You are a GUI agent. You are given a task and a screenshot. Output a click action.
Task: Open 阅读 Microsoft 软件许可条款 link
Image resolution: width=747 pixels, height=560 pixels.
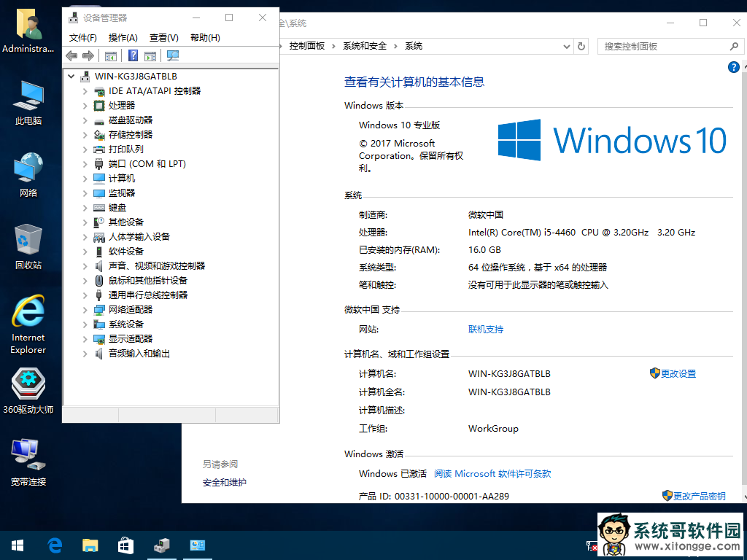492,474
